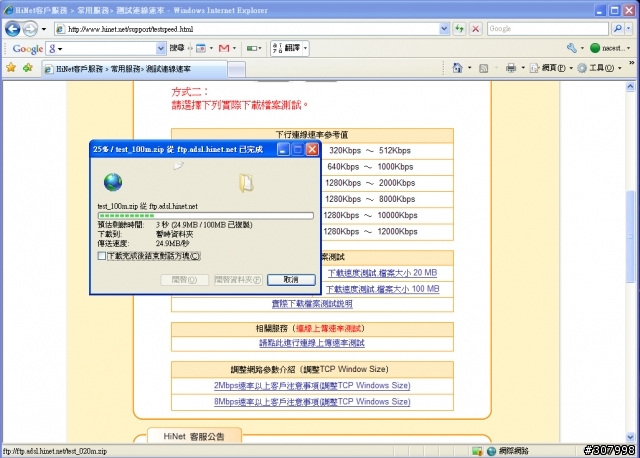Screen dimensions: 640x458
Task: Open the Gmail icon dropdown arrow
Action: point(234,48)
